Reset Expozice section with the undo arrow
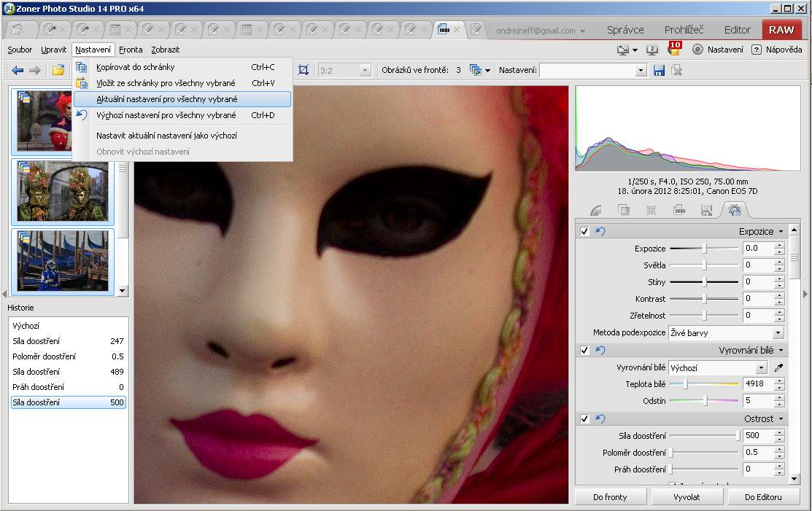Viewport: 812px width, 511px height. click(600, 231)
